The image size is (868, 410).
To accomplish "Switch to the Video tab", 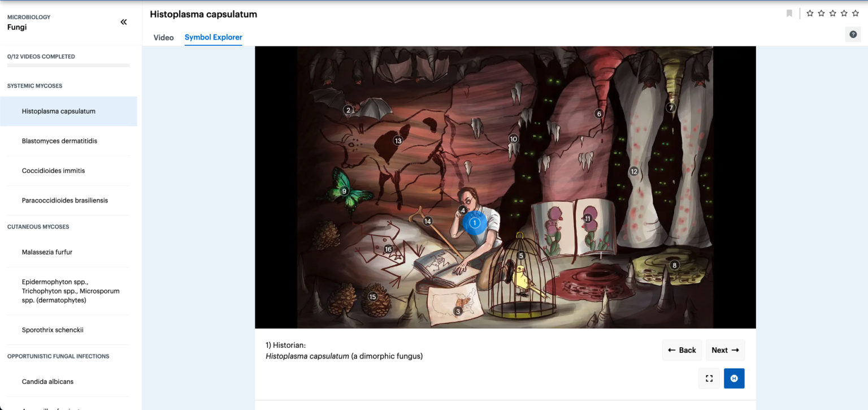I will 163,37.
